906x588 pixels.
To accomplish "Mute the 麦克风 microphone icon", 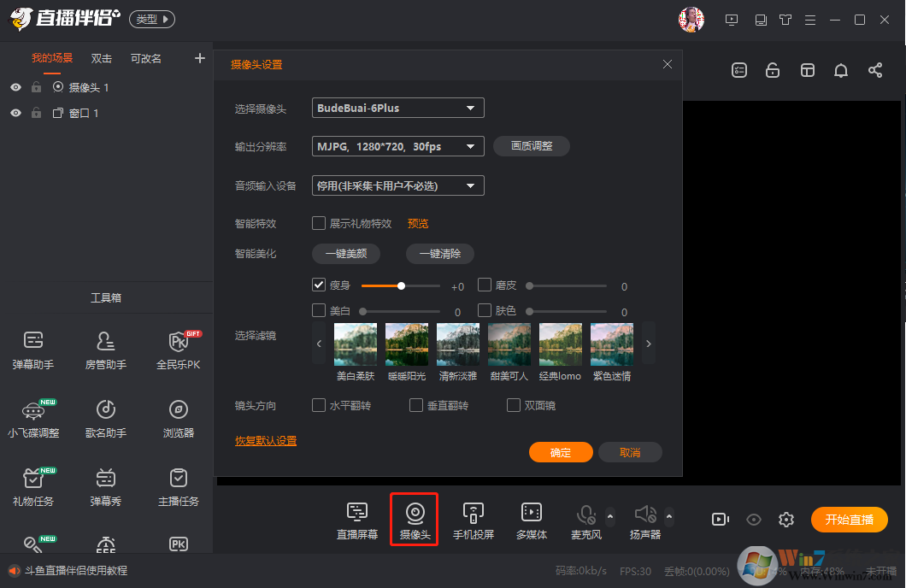I will 585,514.
